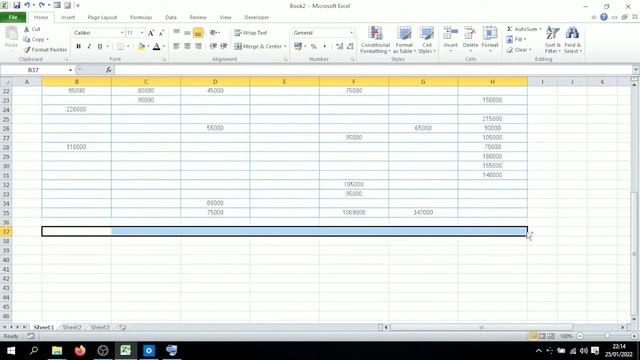Select the Sheet2 worksheet tab
This screenshot has width=640, height=360.
click(x=72, y=327)
